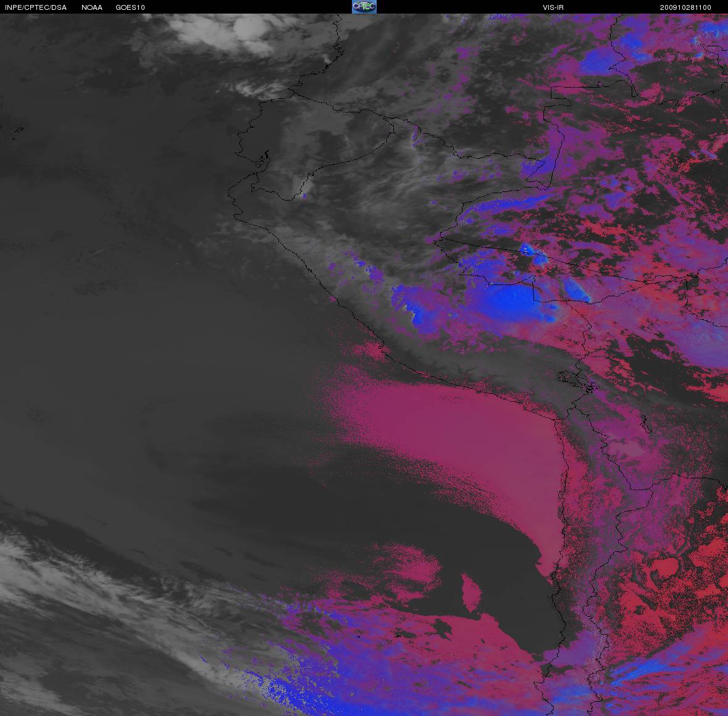Click the 200910281100 timestamp
The height and width of the screenshot is (716, 728).
pyautogui.click(x=685, y=7)
